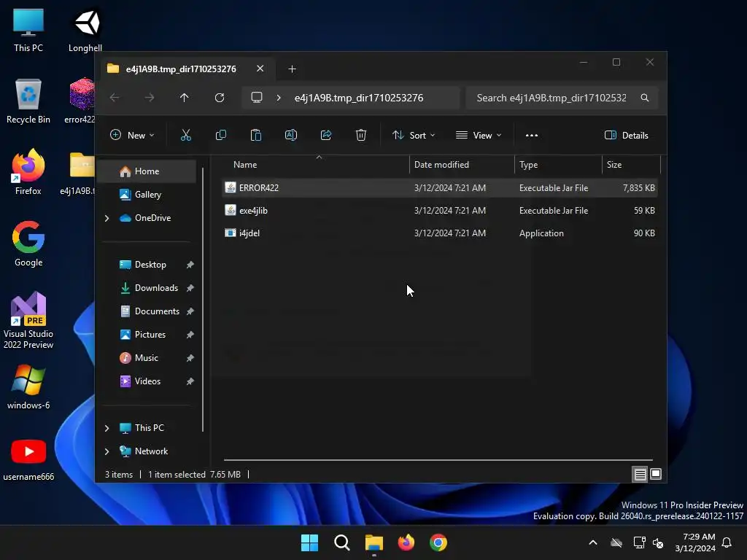
Task: Click the search magnifier icon in Explorer
Action: pyautogui.click(x=645, y=98)
